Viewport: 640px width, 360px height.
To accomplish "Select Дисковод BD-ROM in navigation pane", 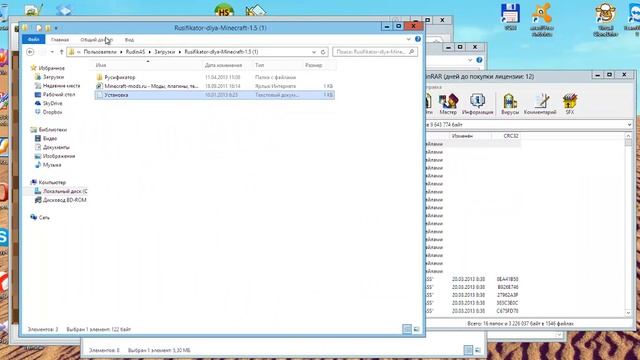I will pyautogui.click(x=60, y=200).
